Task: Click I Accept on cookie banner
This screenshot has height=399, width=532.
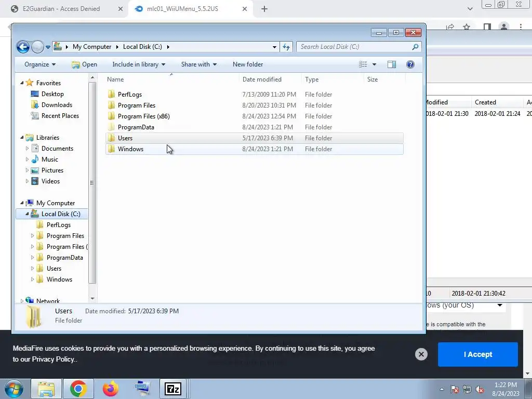Action: (478, 354)
